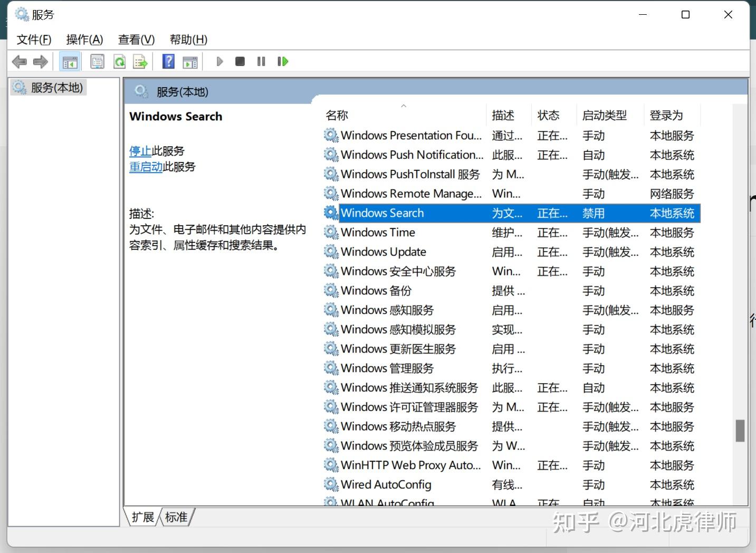Select the Windows 预览体验成员服务 name
This screenshot has height=553, width=756.
pos(409,446)
